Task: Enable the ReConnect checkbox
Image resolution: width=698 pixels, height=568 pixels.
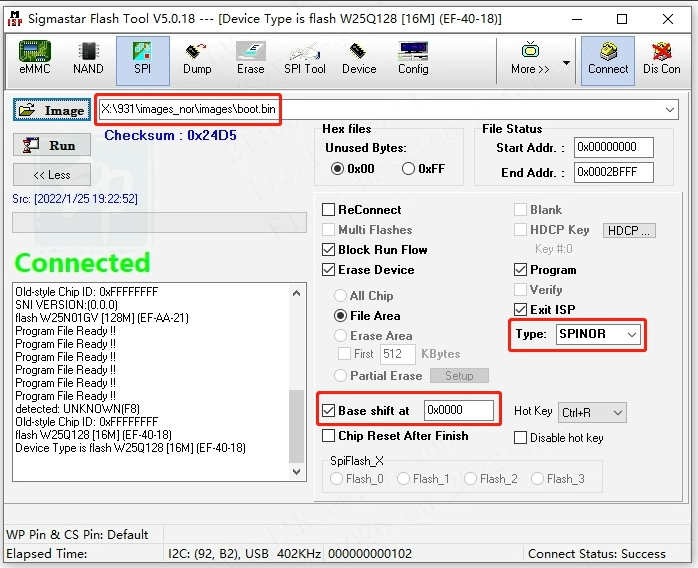Action: (329, 210)
